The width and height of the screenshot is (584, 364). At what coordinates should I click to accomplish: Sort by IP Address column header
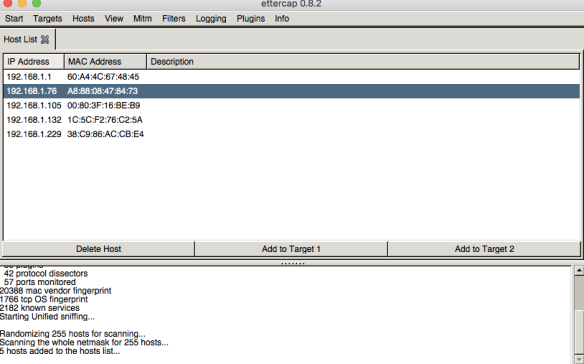coord(34,61)
